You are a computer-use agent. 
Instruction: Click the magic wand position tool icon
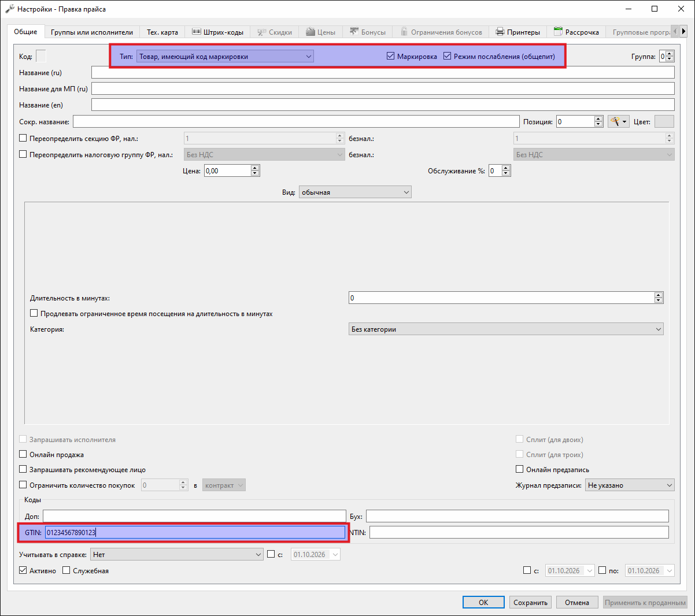coord(618,122)
